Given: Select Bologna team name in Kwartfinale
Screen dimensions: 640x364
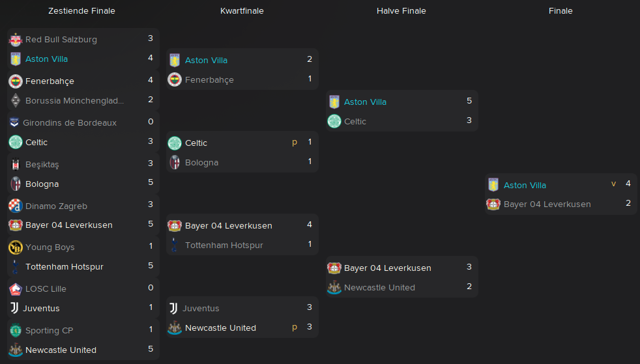Looking at the screenshot, I should point(201,163).
